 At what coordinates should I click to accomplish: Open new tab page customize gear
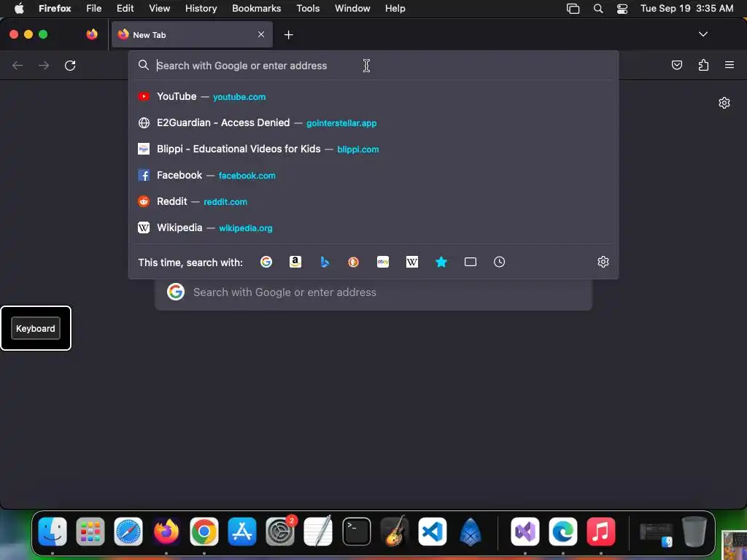[724, 103]
